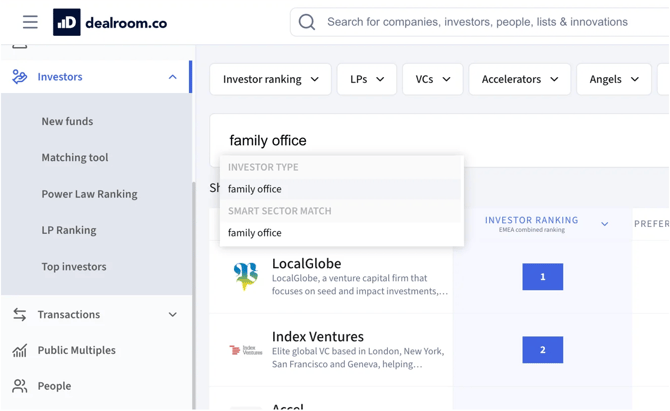The height and width of the screenshot is (411, 670).
Task: Open the hamburger menu icon
Action: point(30,22)
